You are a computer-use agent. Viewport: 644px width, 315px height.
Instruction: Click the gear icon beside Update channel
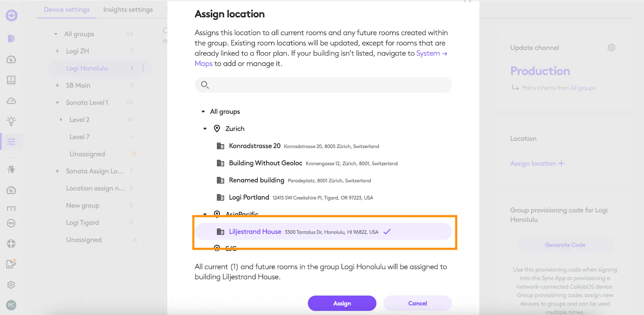click(611, 48)
